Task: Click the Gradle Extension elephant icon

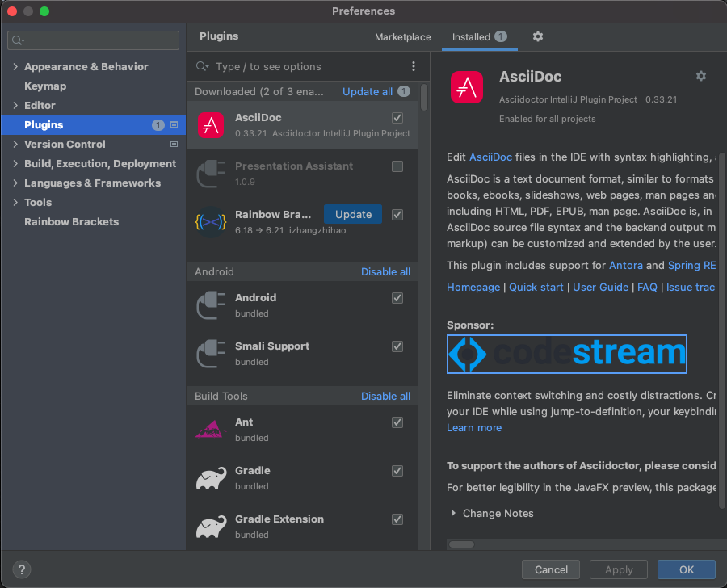Action: (211, 527)
